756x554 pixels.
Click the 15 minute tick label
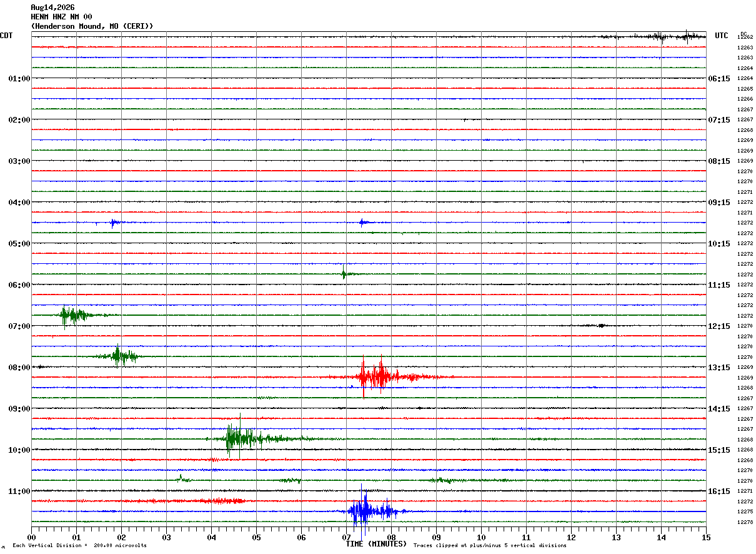pos(706,538)
